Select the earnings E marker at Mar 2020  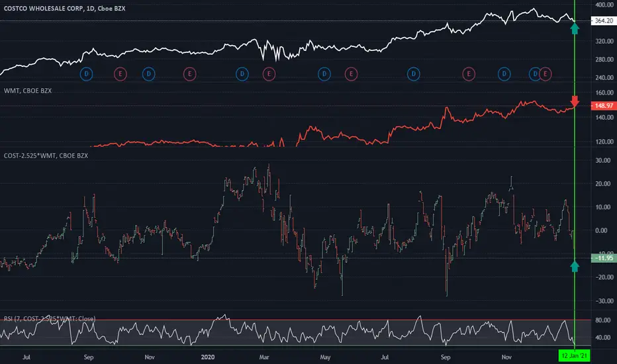[x=269, y=74]
